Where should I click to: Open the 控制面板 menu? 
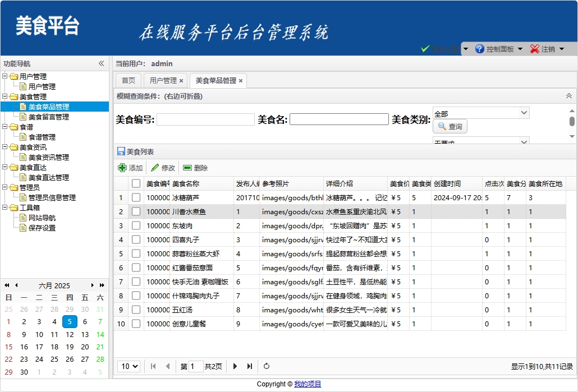point(499,49)
